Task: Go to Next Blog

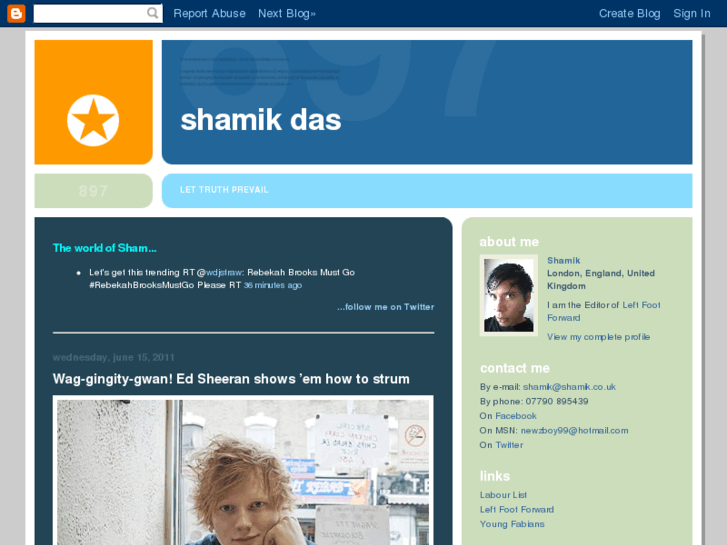Action: click(287, 13)
